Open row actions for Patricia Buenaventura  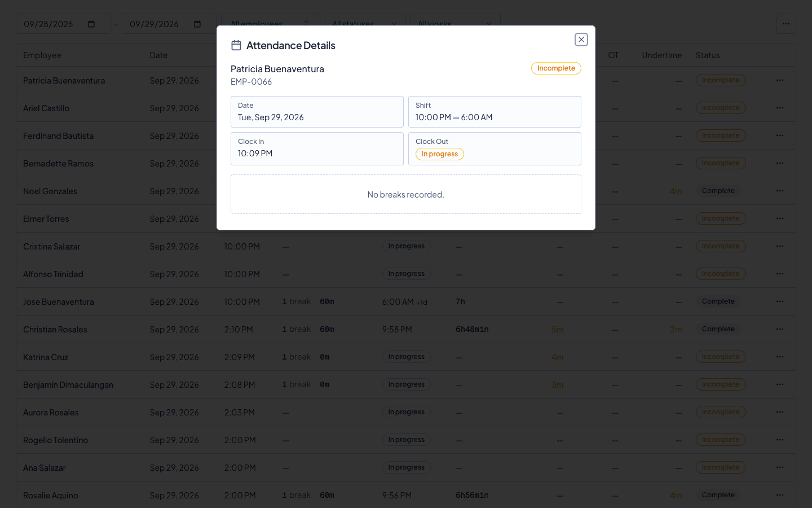click(x=780, y=80)
